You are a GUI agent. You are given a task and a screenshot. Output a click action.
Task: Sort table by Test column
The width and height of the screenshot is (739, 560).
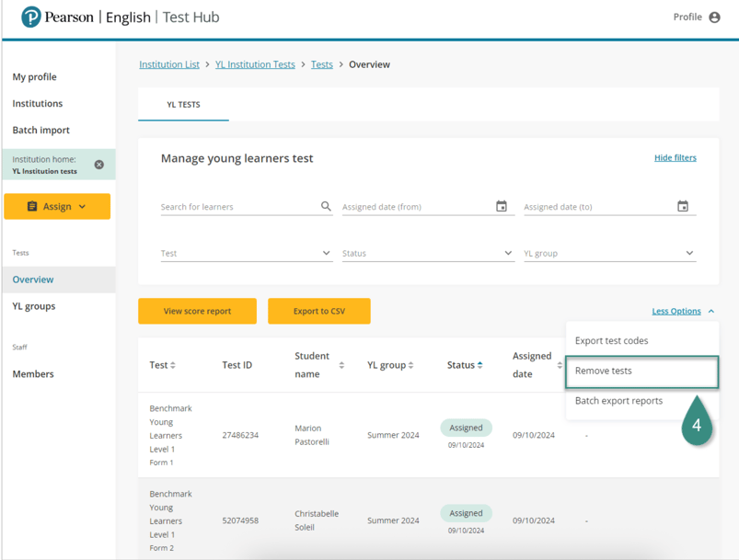[173, 365]
